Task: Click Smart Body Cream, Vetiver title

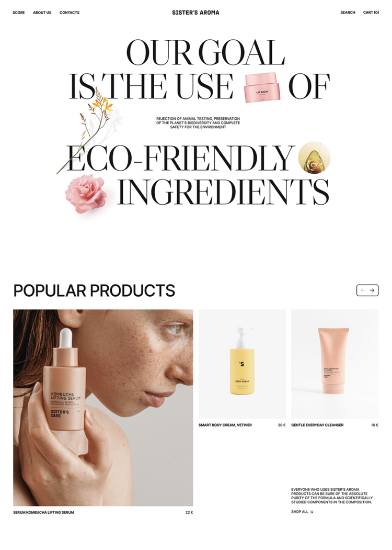Action: tap(225, 425)
